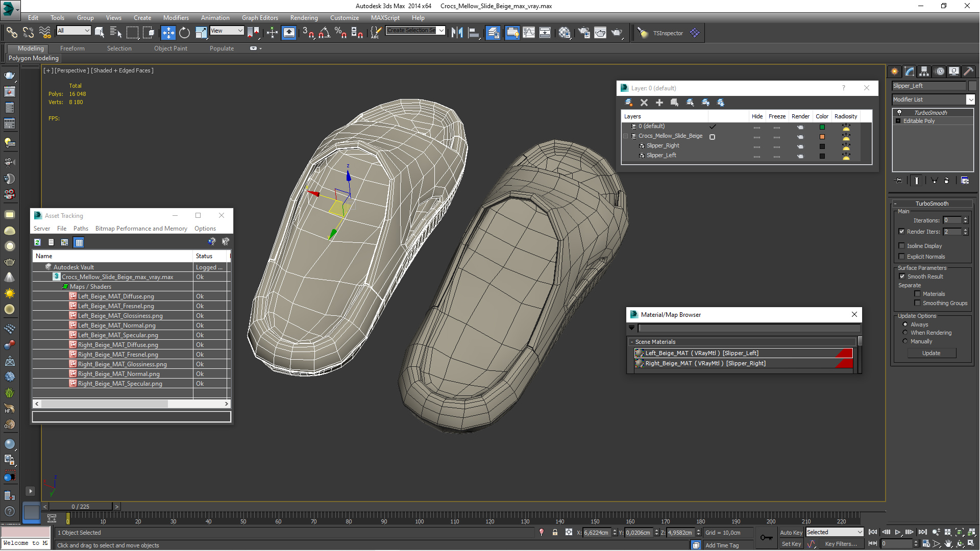Click the Update button in TurboSmooth

931,353
